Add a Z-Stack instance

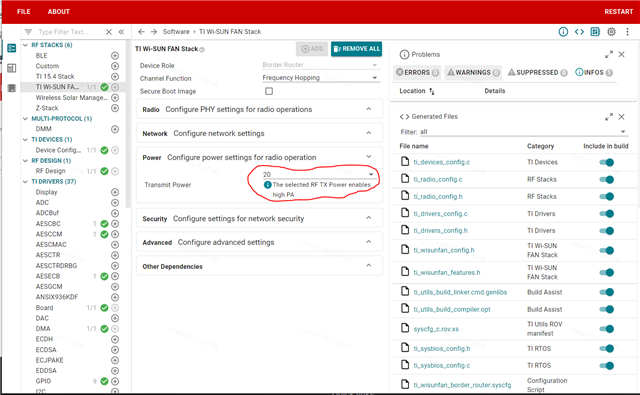pos(115,108)
